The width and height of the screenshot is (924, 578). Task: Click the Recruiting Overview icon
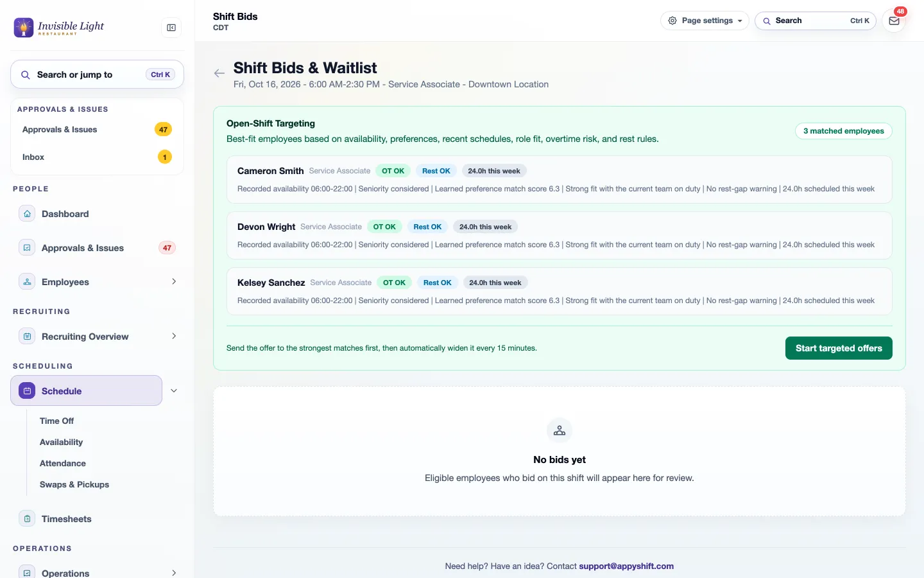pyautogui.click(x=27, y=337)
